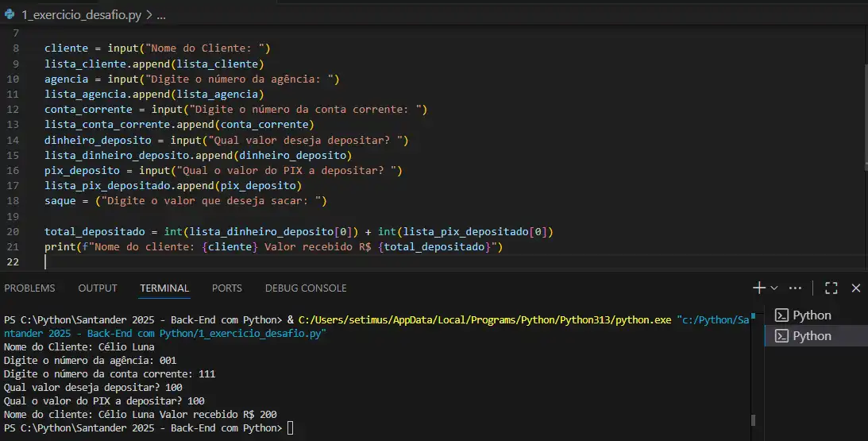Open terminal panel more actions menu
This screenshot has width=868, height=441.
click(x=796, y=288)
